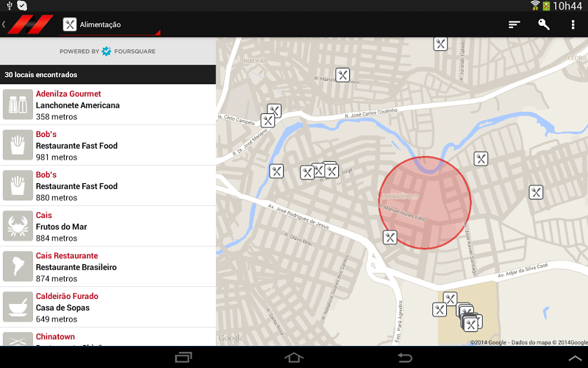Tap the 10h44 clock
Screen dimensions: 588x368
[x=567, y=6]
